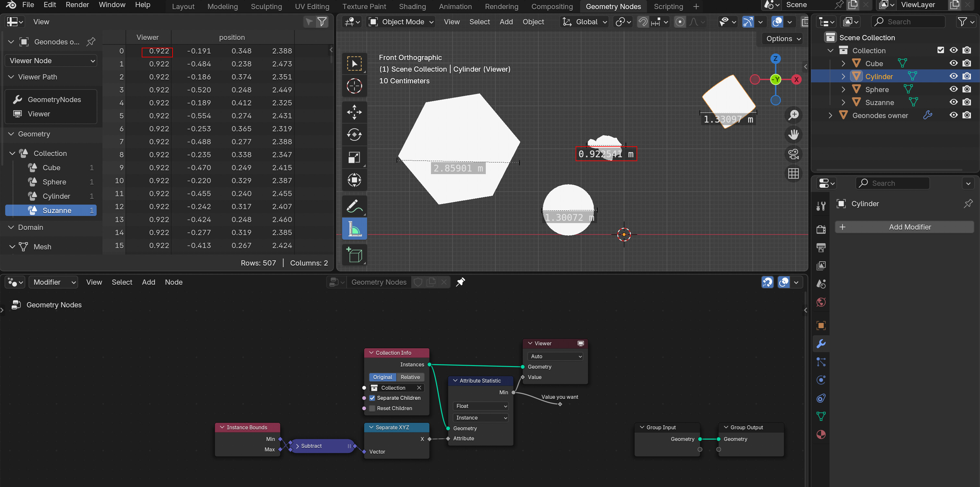Disable render for Suzanne in outliner
The height and width of the screenshot is (487, 980).
[x=967, y=102]
